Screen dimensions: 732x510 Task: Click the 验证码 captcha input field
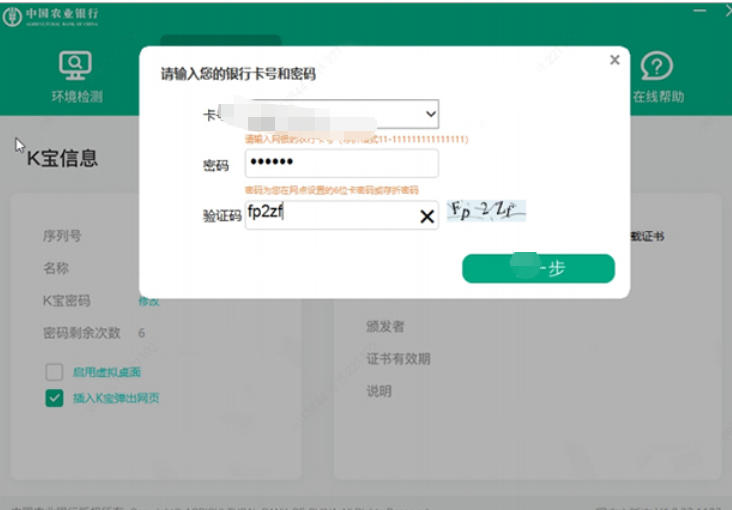coord(342,215)
